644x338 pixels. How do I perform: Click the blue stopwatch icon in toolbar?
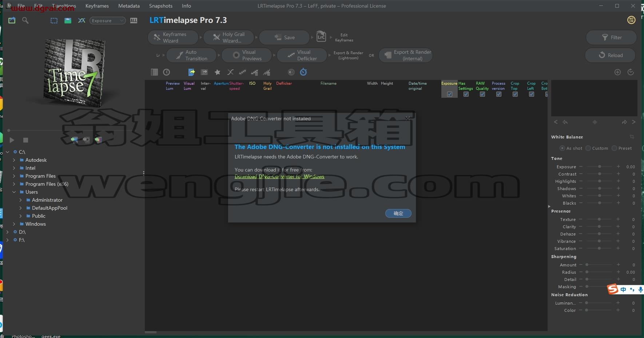pos(303,72)
